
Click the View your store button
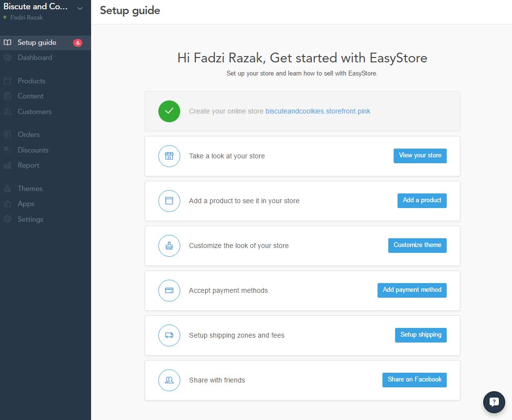tap(420, 156)
